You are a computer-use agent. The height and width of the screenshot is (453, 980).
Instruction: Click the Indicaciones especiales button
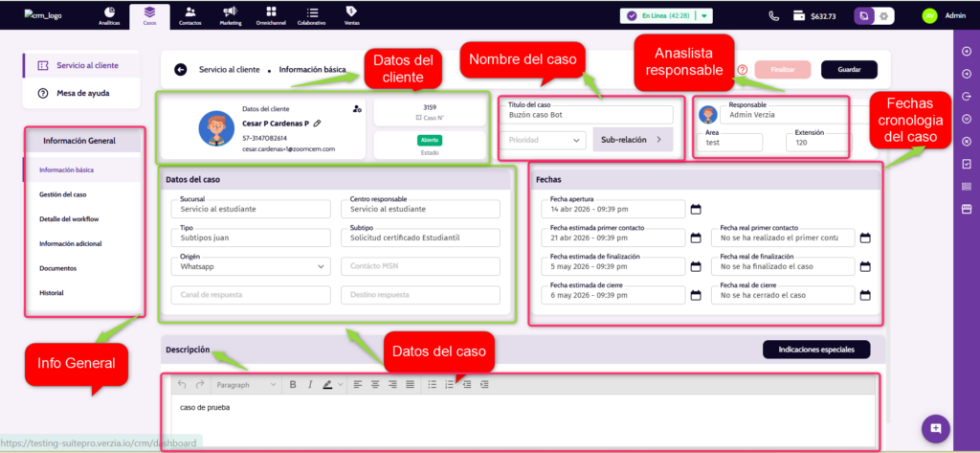point(816,350)
